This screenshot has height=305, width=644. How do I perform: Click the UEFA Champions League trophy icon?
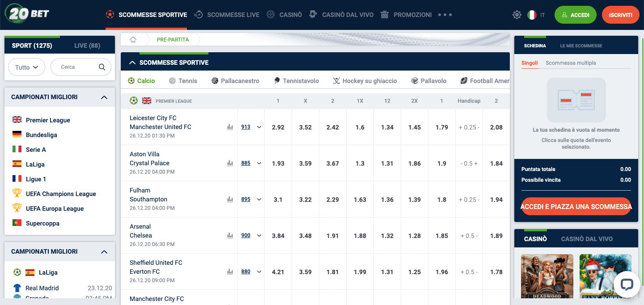(x=17, y=193)
